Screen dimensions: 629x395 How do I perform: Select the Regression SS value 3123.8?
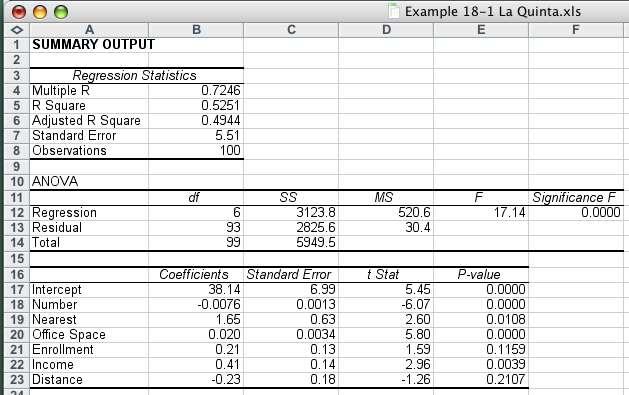(x=291, y=213)
